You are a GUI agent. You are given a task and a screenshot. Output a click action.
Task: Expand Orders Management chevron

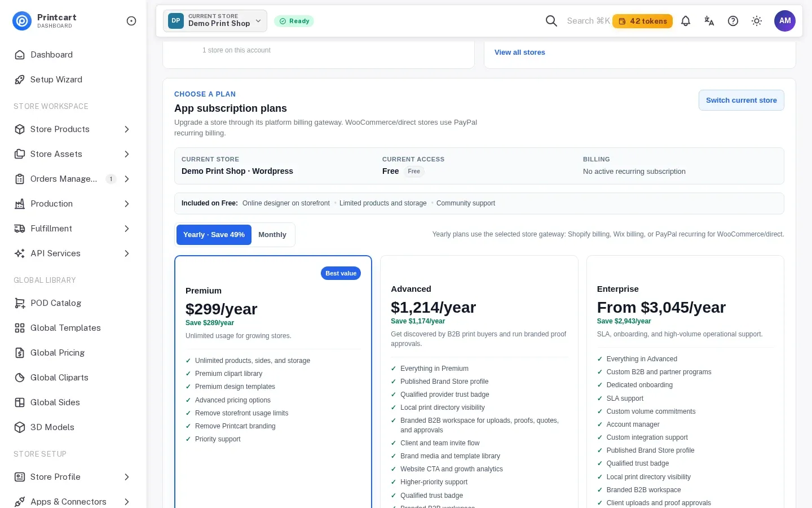coord(127,179)
